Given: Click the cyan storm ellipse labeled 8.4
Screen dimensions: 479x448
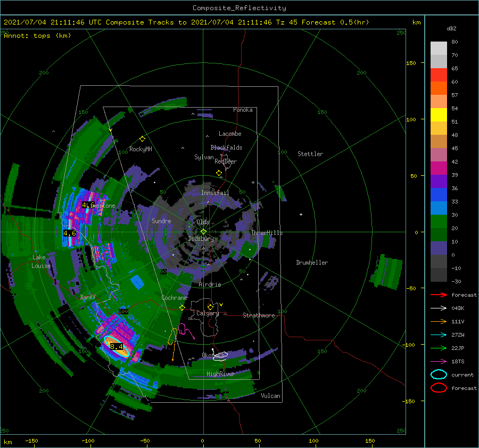Looking at the screenshot, I should point(117,346).
